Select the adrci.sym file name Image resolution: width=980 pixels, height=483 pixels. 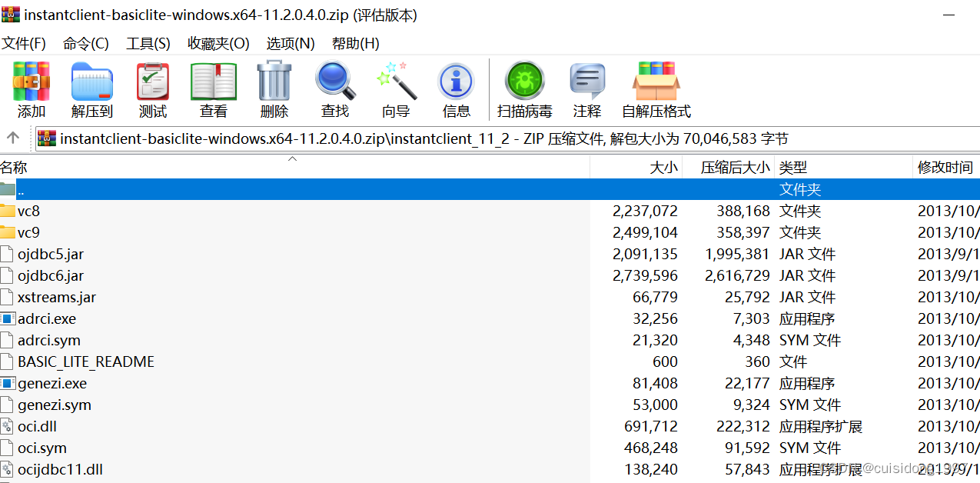click(49, 340)
